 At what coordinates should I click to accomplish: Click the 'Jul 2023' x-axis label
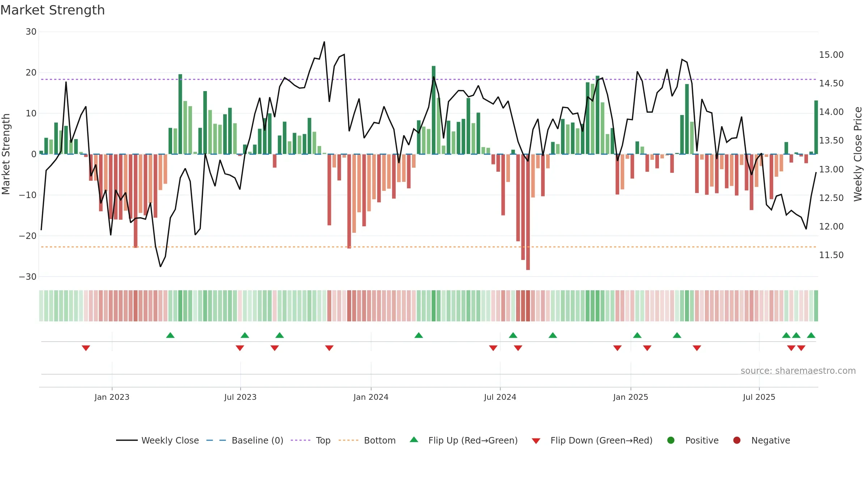241,397
